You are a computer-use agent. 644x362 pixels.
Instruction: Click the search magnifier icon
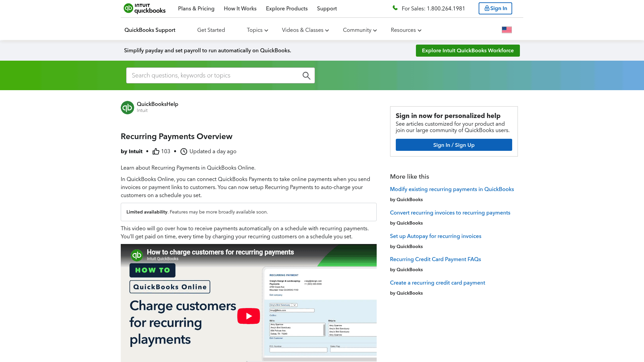(306, 75)
